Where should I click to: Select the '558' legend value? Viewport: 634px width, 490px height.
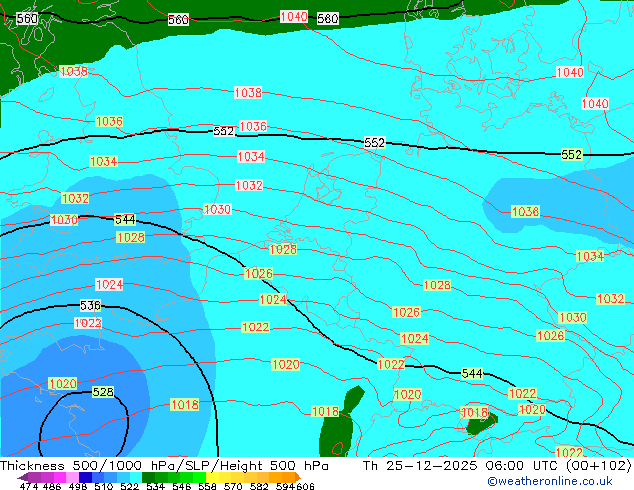pyautogui.click(x=207, y=486)
